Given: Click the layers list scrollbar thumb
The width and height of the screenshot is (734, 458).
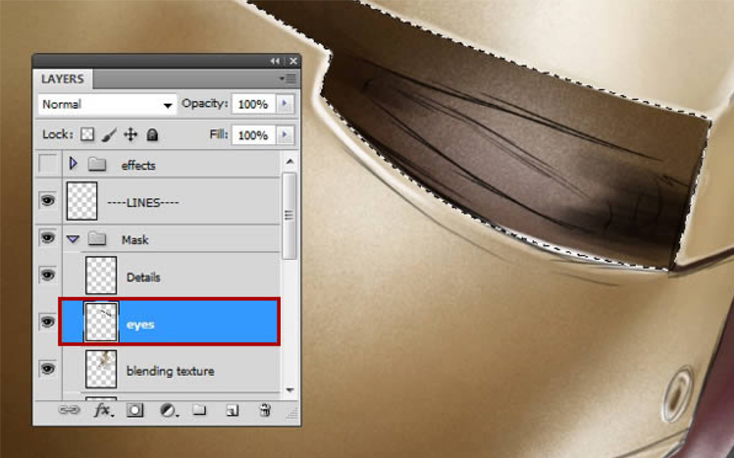Looking at the screenshot, I should [289, 216].
